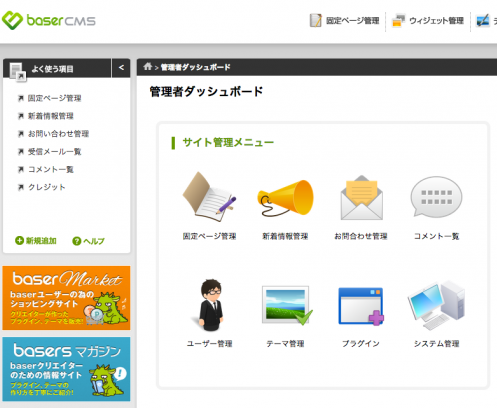Click arrow icon beside クレジット sidebar item

coord(21,187)
